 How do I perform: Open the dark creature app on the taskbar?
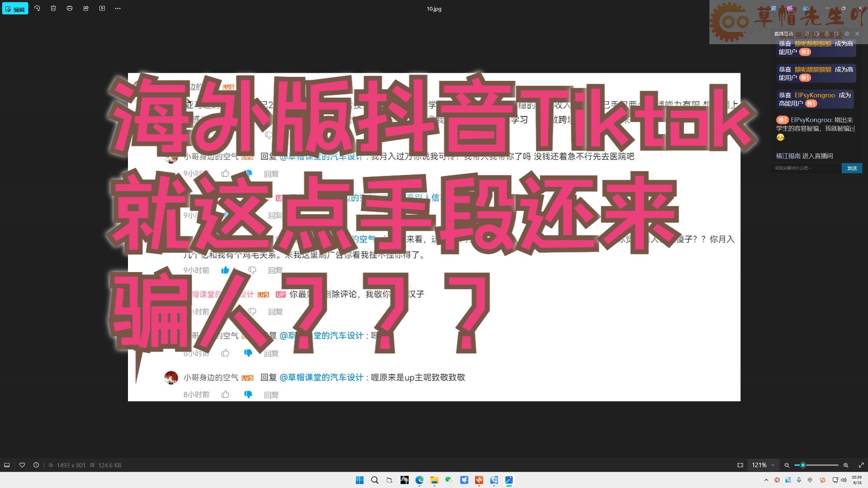(404, 480)
